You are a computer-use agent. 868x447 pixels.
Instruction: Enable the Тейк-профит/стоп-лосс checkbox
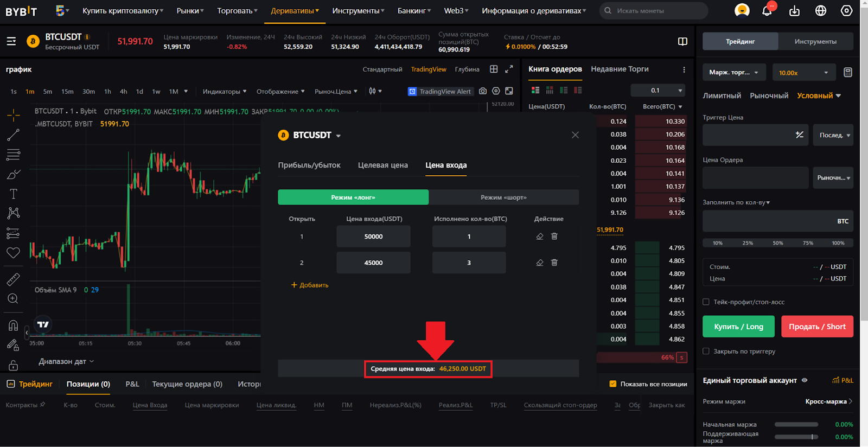coord(706,302)
